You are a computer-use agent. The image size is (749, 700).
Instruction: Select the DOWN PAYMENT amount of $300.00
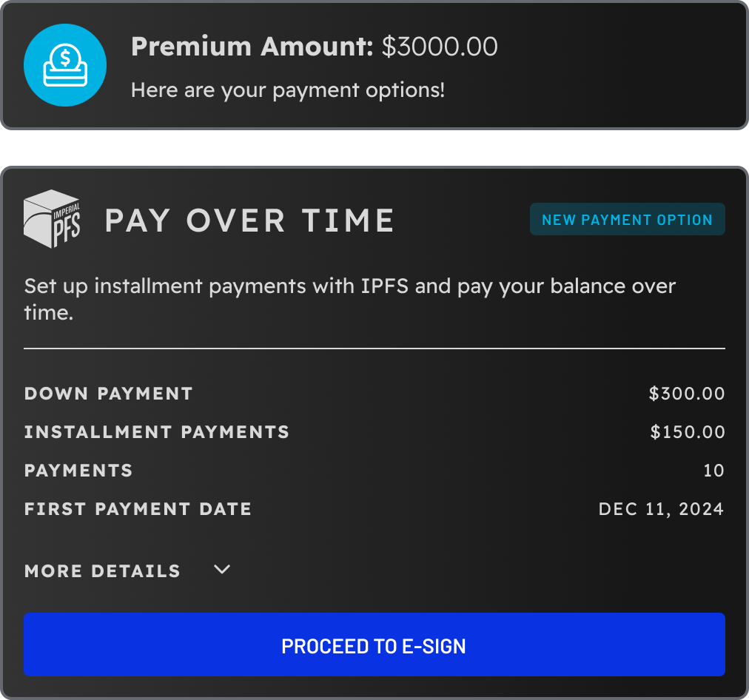(686, 394)
